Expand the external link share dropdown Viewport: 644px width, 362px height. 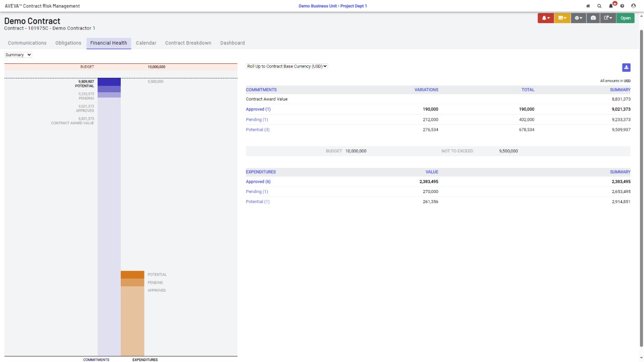click(608, 18)
